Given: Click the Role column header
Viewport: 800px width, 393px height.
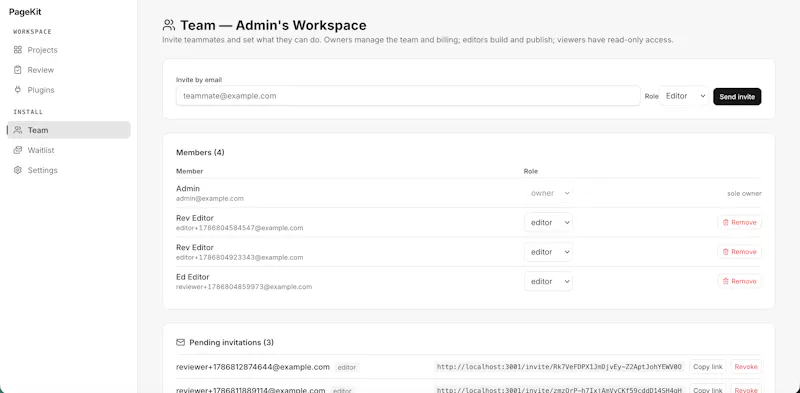Looking at the screenshot, I should pos(531,171).
